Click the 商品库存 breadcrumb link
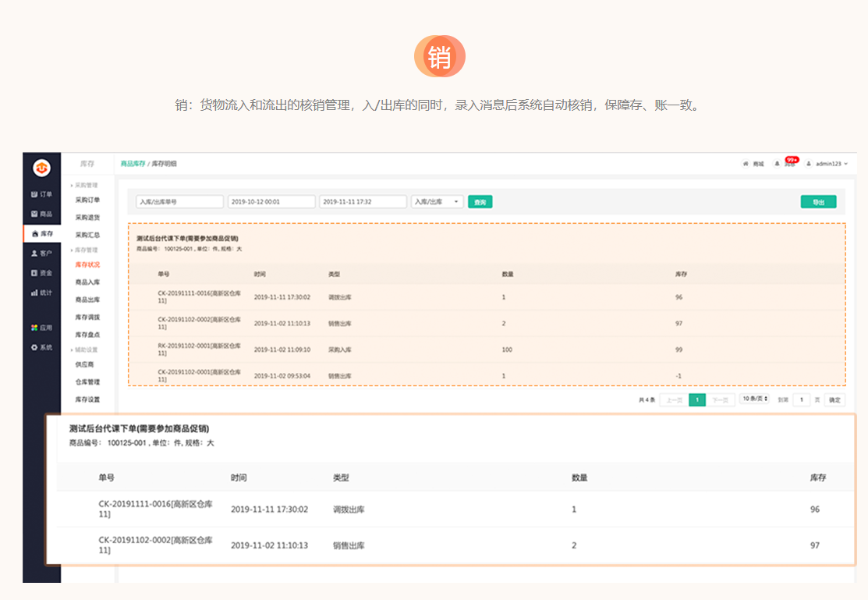 (x=133, y=164)
